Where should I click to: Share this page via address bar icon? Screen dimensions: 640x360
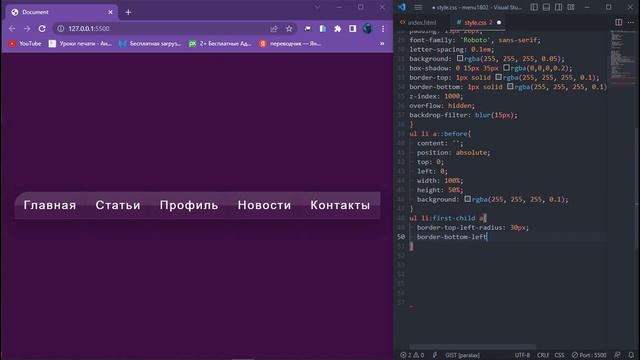pos(274,29)
